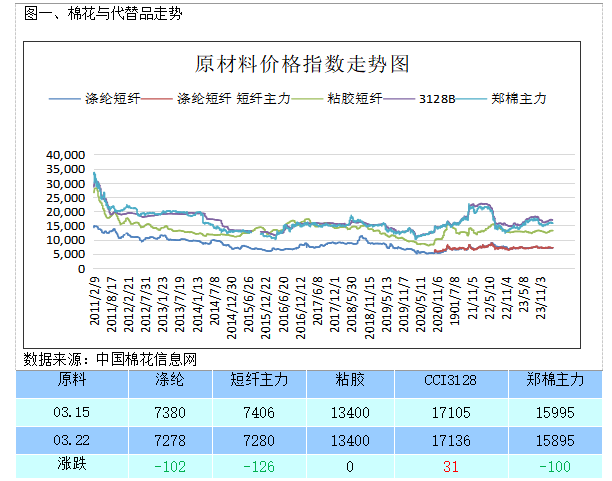
Task: Click the 粘胶 table header cell
Action: 350,384
